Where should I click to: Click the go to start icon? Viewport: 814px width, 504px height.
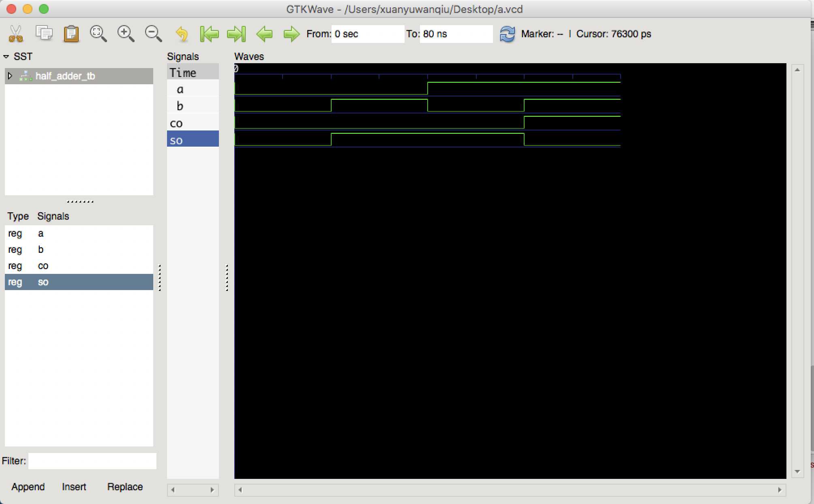(x=210, y=34)
